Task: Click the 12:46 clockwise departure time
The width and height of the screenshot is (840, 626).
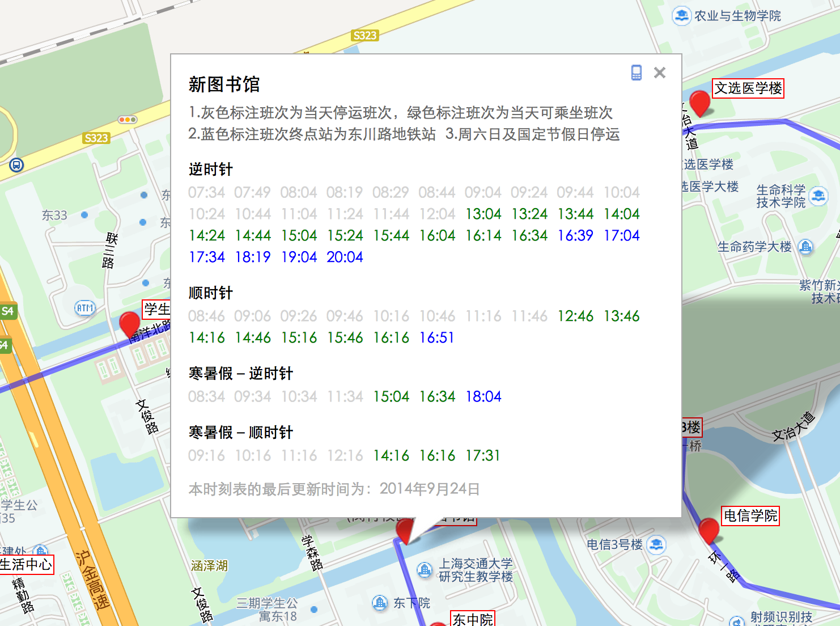Action: point(575,316)
